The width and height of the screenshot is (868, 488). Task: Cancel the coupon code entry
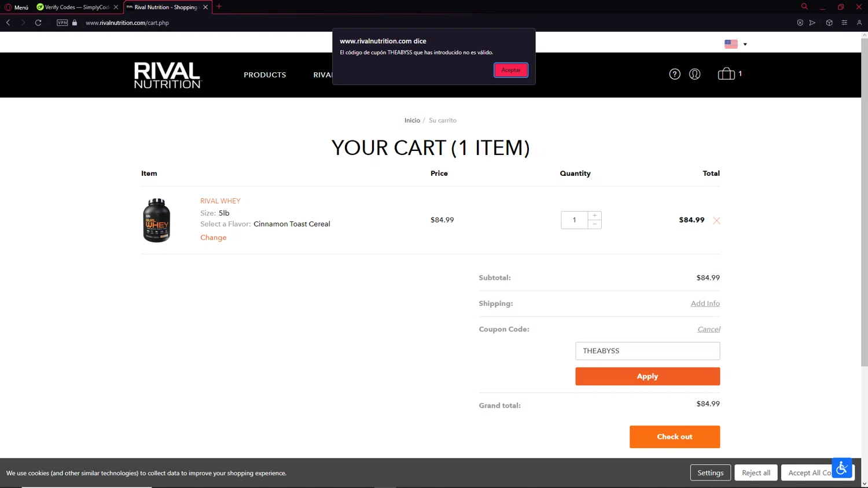click(708, 329)
